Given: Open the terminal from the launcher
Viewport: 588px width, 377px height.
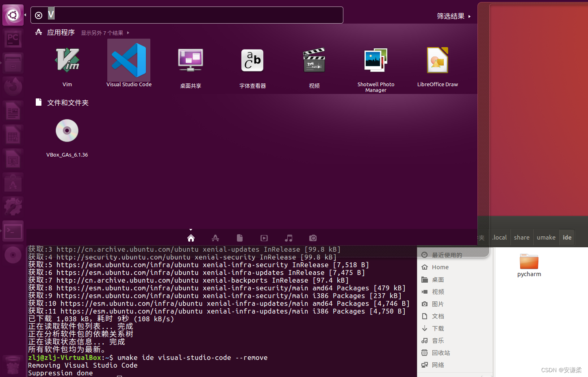Looking at the screenshot, I should coord(13,231).
